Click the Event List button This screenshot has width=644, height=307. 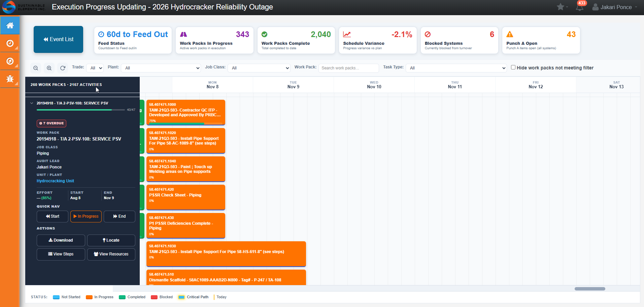[x=58, y=39]
